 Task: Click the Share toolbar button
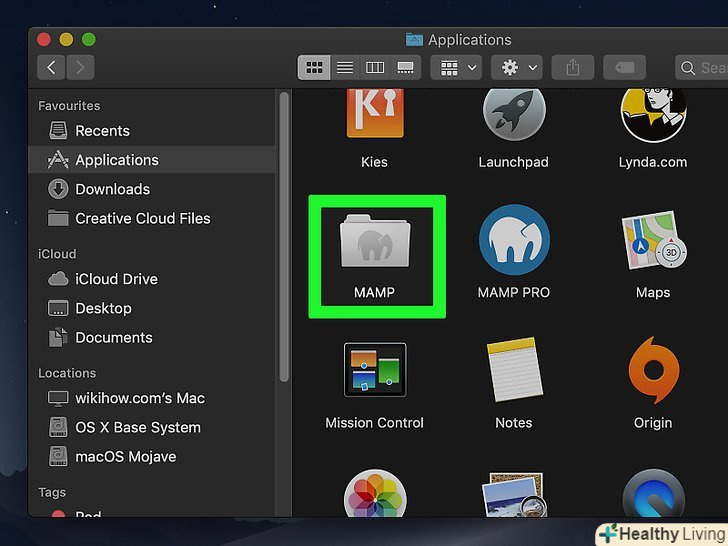573,68
